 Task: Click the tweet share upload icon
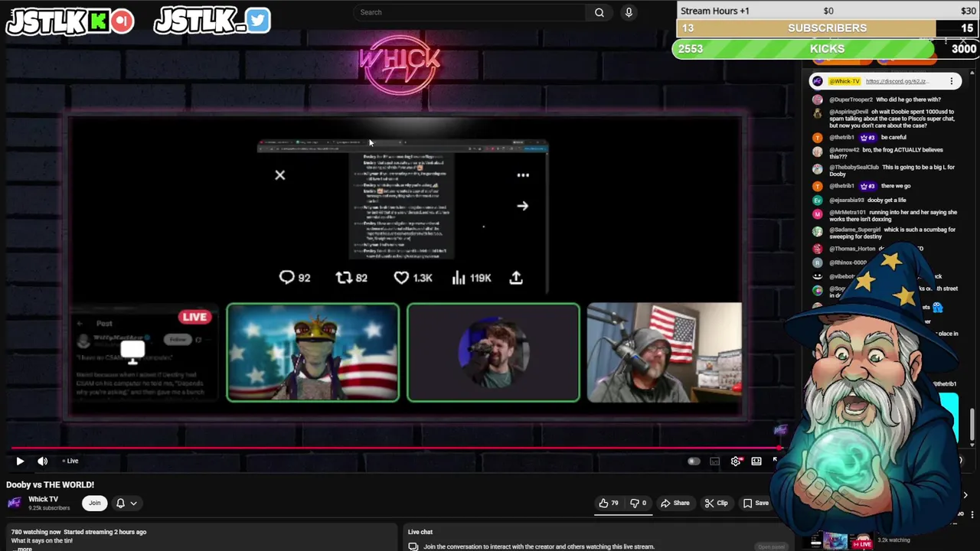(516, 278)
